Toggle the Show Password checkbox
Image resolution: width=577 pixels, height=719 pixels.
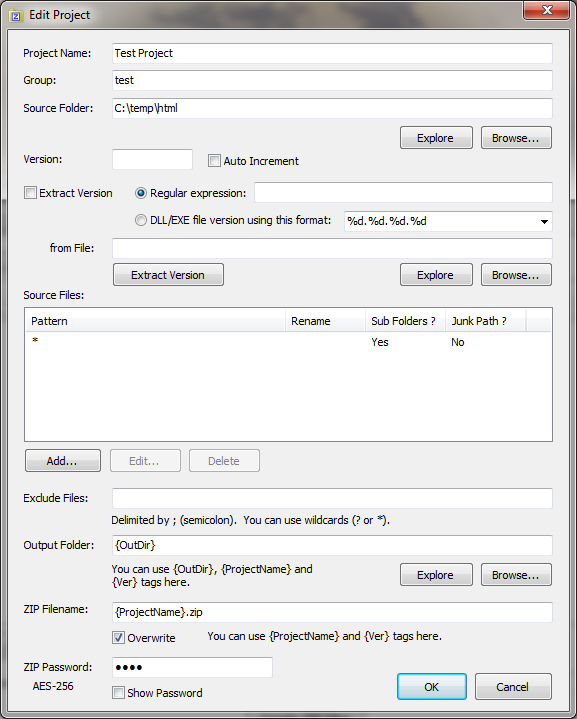click(x=118, y=692)
